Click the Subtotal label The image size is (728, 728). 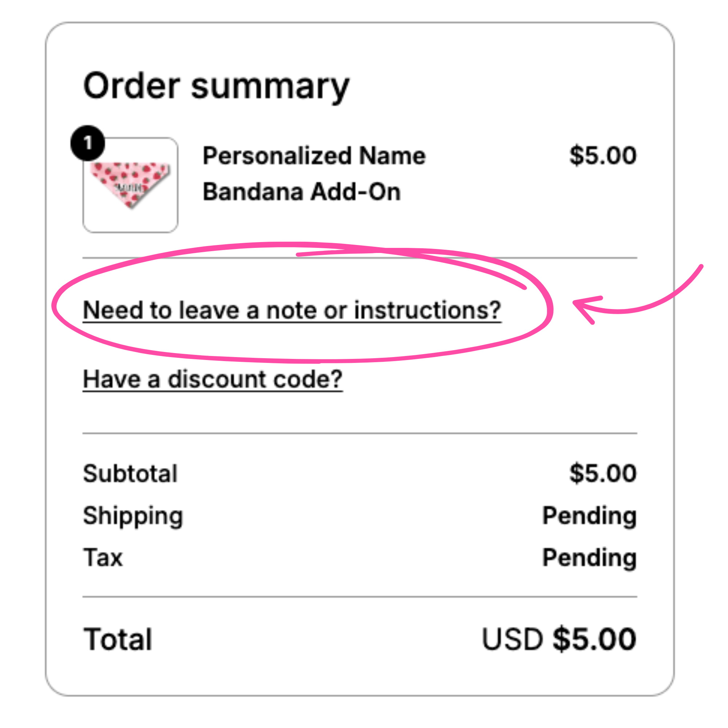130,473
